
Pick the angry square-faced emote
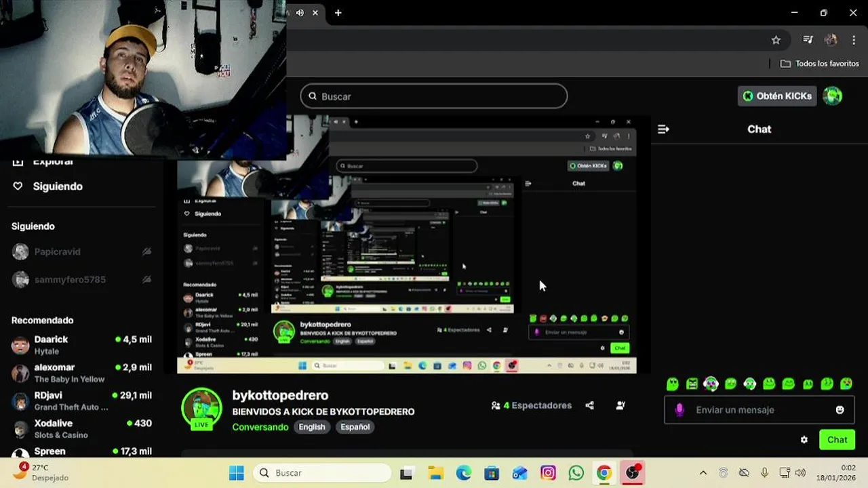(692, 384)
